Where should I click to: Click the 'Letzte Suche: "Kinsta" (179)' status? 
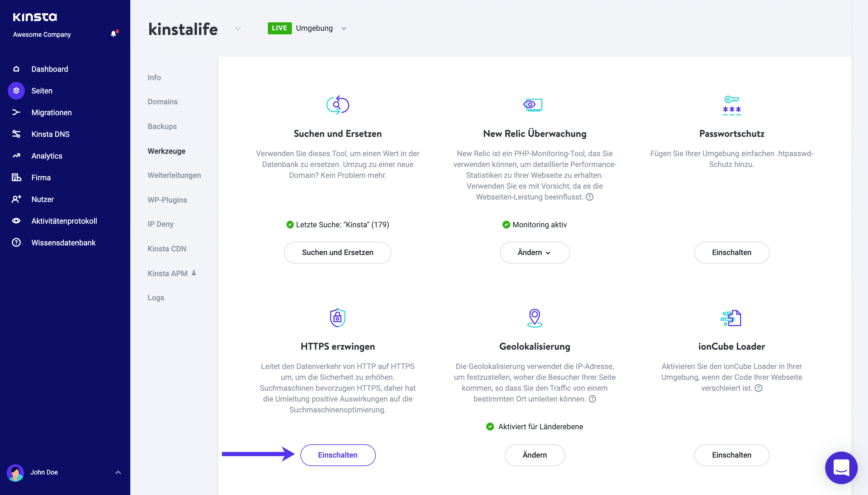(343, 225)
